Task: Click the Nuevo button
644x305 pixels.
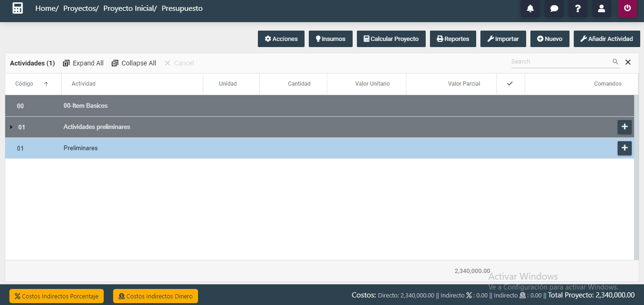Action: (x=550, y=39)
